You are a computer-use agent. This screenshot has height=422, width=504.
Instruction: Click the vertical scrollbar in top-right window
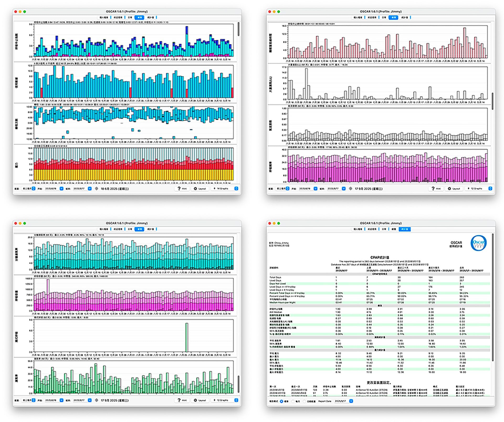pyautogui.click(x=492, y=101)
